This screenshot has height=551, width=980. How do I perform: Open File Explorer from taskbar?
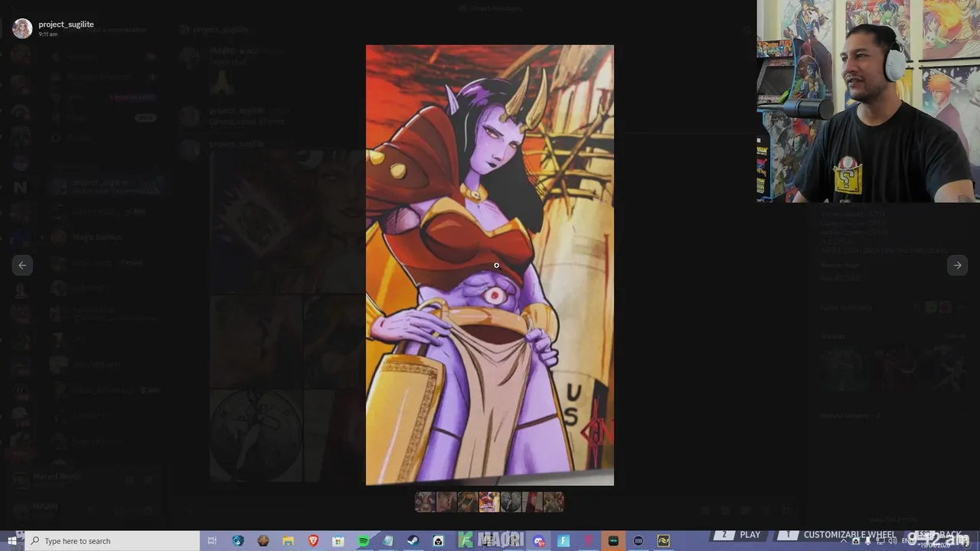[288, 541]
